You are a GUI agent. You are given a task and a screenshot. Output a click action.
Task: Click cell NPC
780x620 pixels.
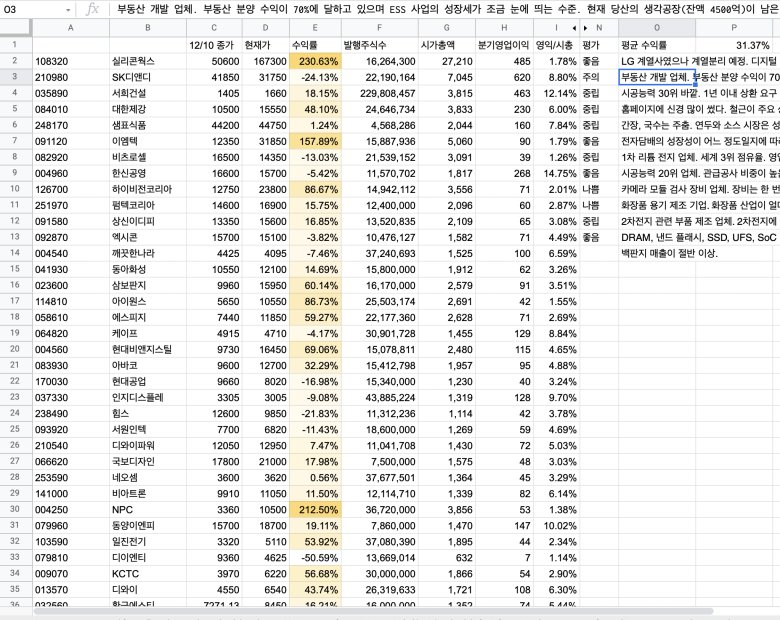tap(148, 510)
